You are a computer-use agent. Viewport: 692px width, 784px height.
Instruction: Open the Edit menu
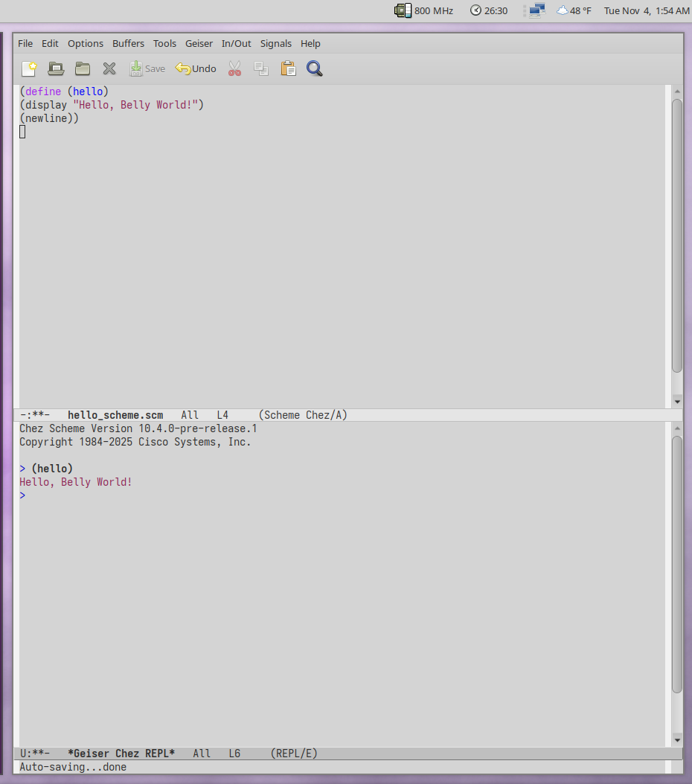pyautogui.click(x=50, y=43)
